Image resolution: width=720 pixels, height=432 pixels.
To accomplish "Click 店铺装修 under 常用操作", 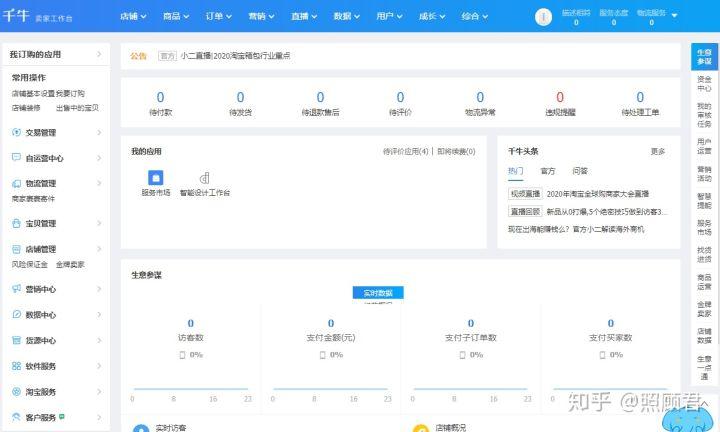I will click(26, 108).
